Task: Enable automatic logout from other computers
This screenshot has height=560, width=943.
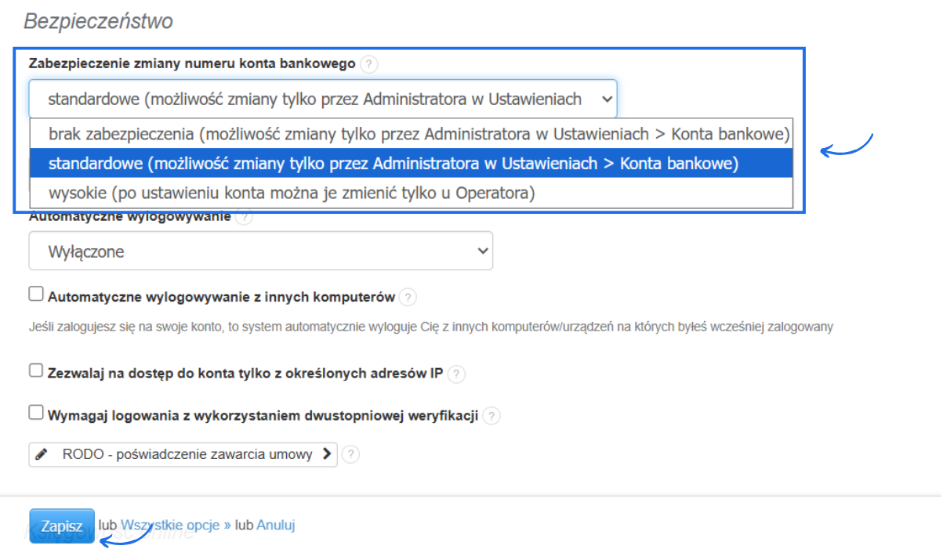Action: pos(35,293)
